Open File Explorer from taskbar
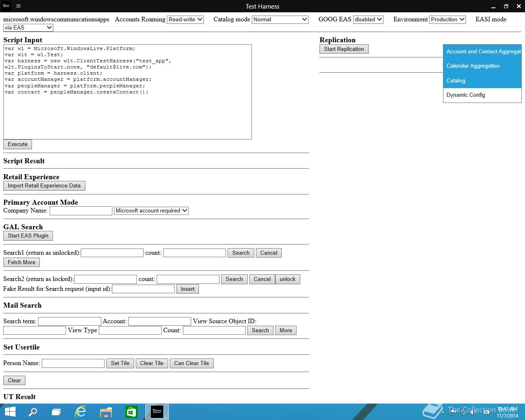The height and width of the screenshot is (420, 525). pos(106,412)
